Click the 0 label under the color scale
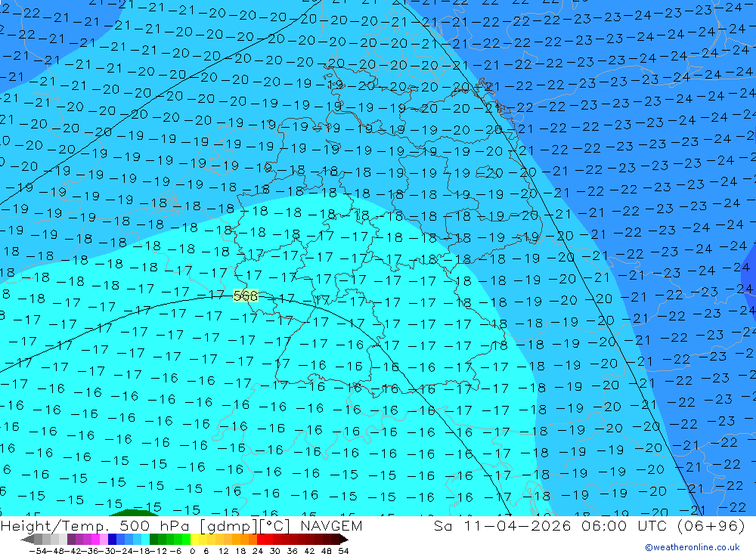The width and height of the screenshot is (756, 554). pyautogui.click(x=192, y=551)
